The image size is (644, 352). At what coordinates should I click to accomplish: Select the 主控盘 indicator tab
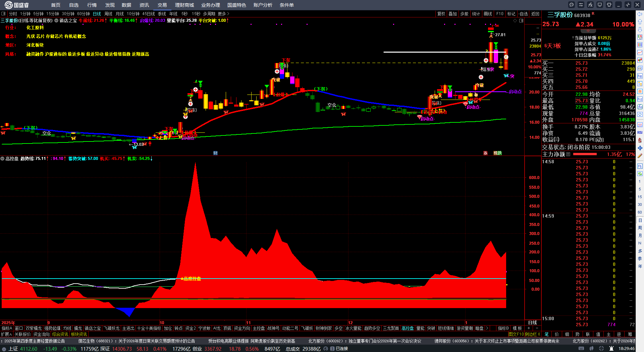(259, 328)
